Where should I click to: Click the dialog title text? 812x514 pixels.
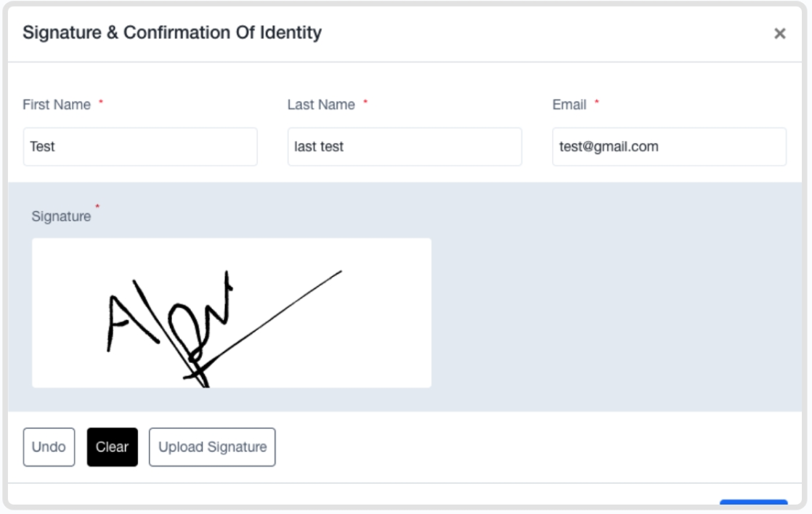(x=172, y=33)
